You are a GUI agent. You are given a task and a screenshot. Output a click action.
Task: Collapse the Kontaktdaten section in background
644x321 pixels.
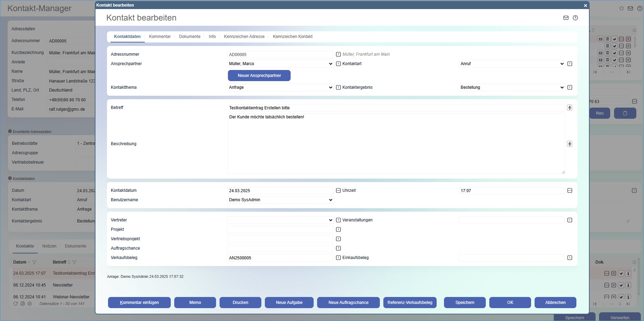click(10, 178)
